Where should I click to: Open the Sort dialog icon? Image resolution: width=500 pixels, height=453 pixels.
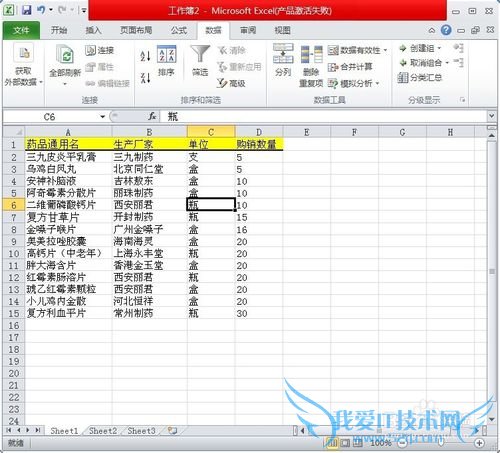tap(166, 54)
